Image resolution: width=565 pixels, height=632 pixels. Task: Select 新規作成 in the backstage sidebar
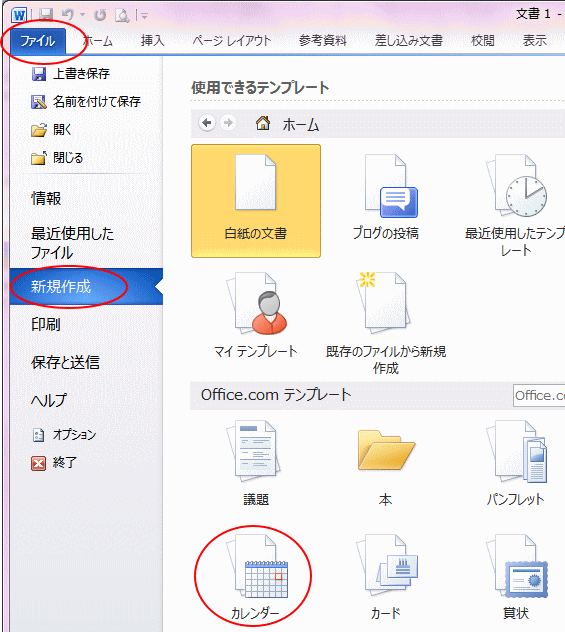86,287
